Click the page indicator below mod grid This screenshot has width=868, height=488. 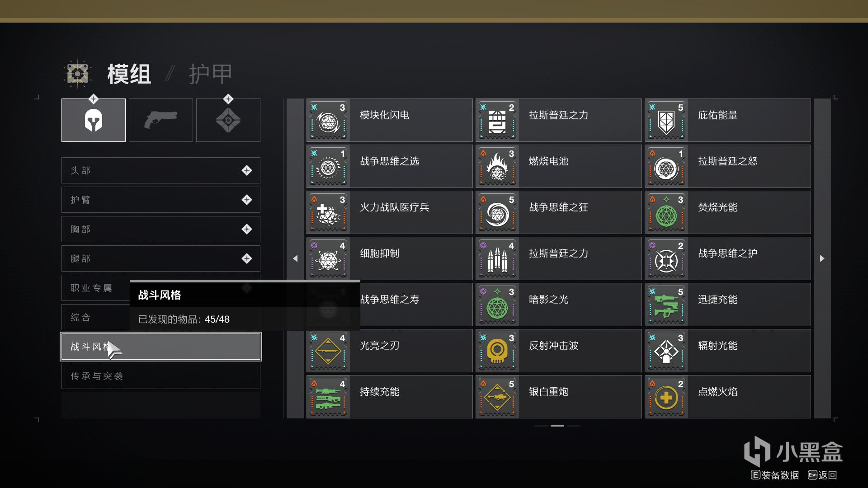[557, 426]
